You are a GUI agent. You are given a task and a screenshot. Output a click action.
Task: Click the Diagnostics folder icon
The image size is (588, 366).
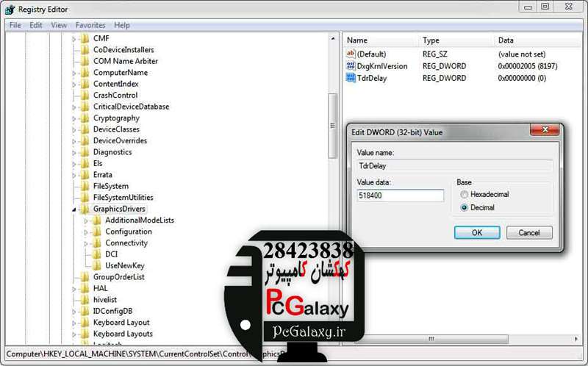pyautogui.click(x=85, y=152)
